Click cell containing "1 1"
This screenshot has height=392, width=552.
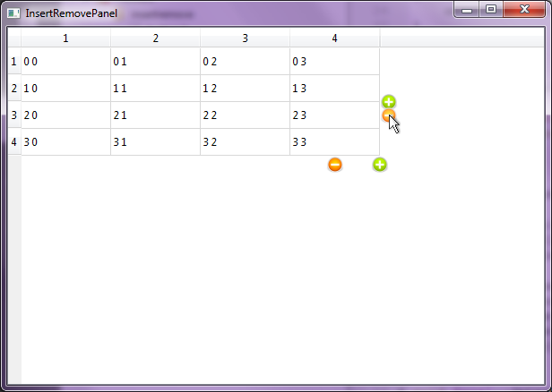tap(156, 88)
